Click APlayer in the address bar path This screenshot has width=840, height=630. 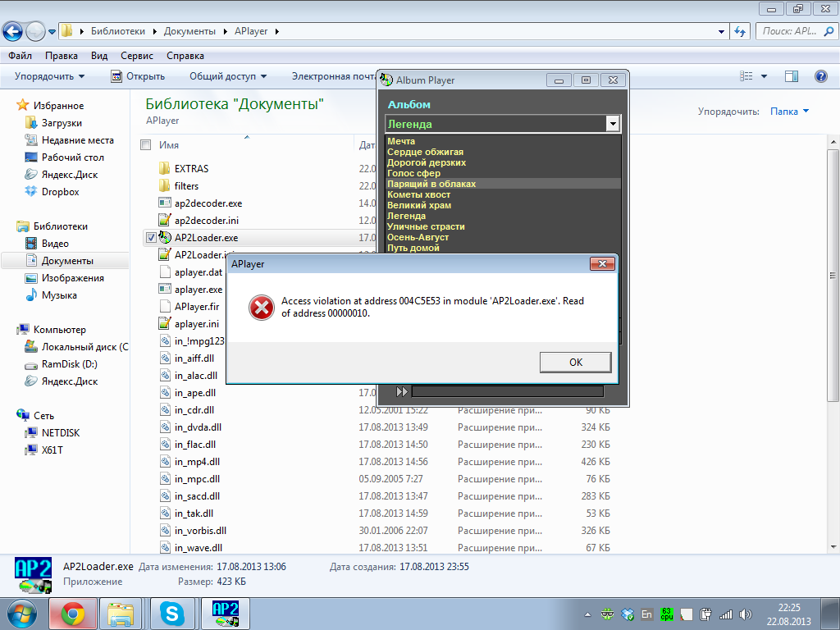tap(251, 31)
